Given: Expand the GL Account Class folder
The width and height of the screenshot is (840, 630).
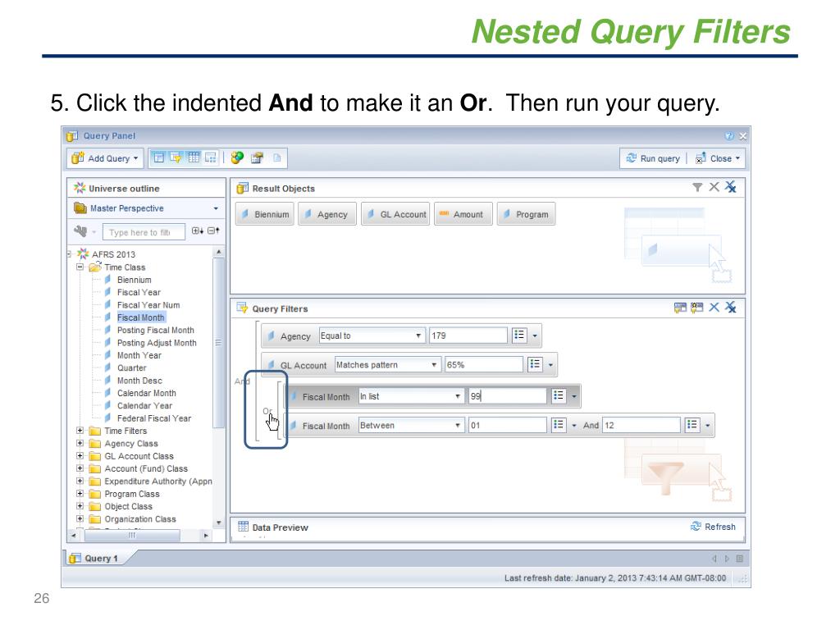Looking at the screenshot, I should [80, 456].
